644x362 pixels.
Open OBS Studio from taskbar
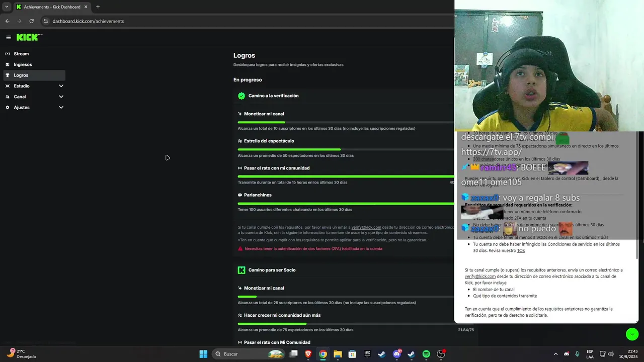pyautogui.click(x=441, y=354)
